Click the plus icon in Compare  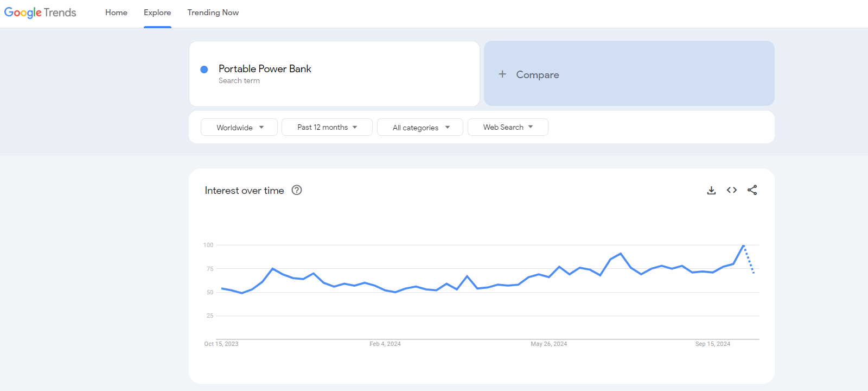[502, 74]
